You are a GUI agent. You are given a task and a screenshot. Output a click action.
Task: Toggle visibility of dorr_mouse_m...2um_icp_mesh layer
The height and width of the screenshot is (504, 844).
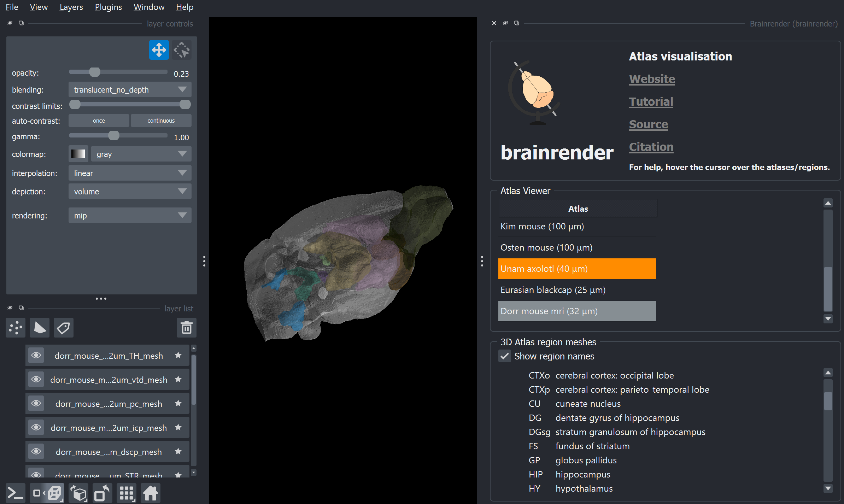[x=36, y=427]
